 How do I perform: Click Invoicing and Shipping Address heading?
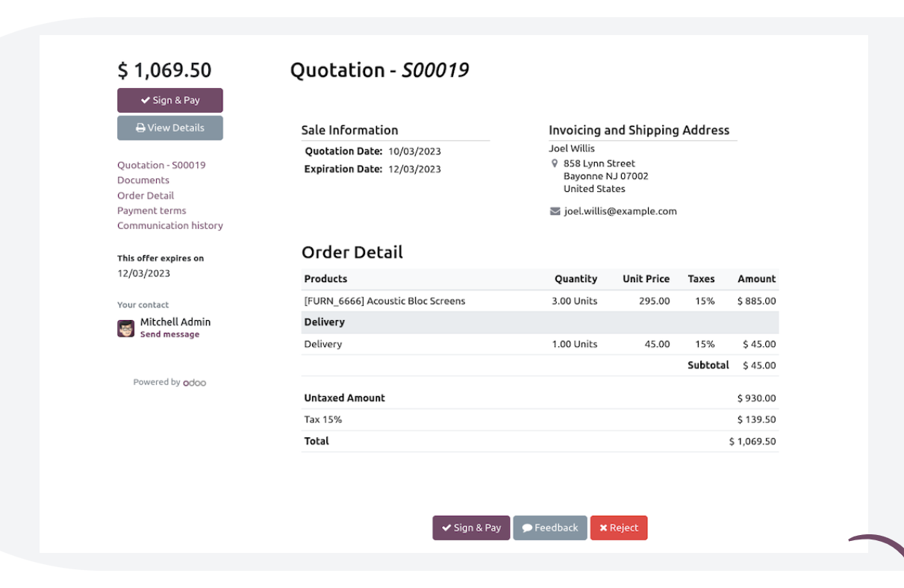639,130
